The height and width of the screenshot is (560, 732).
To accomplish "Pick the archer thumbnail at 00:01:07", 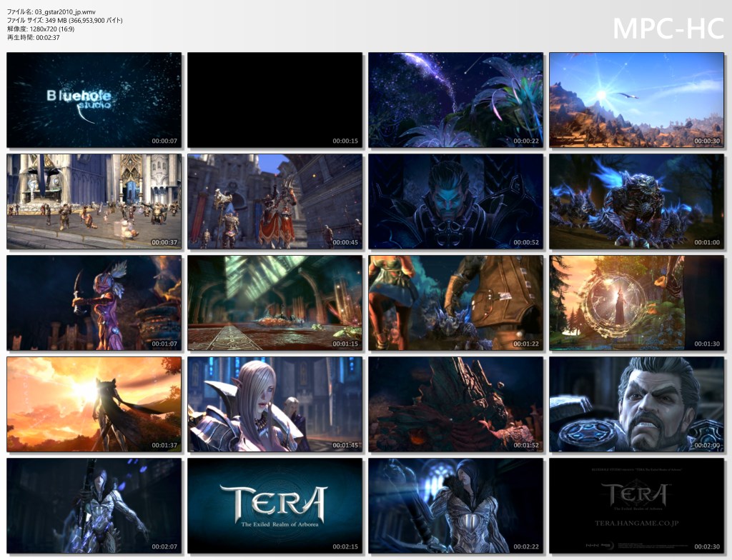I will tap(94, 303).
